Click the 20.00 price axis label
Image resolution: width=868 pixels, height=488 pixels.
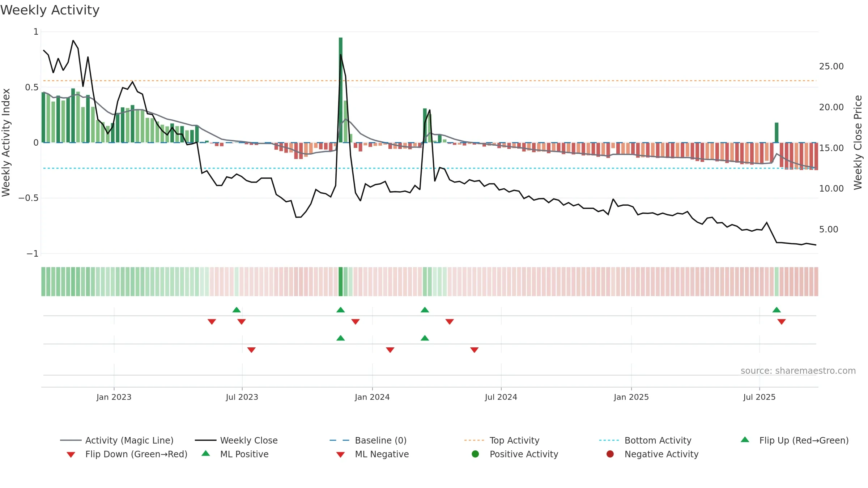[831, 107]
